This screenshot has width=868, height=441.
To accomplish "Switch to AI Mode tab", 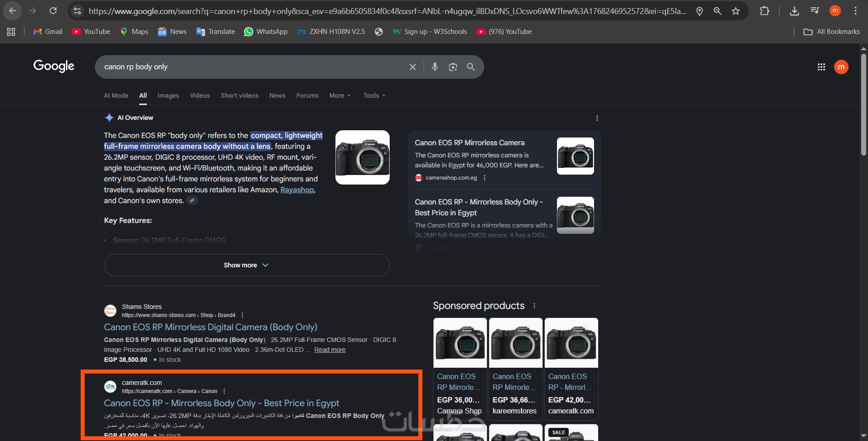I will point(116,95).
